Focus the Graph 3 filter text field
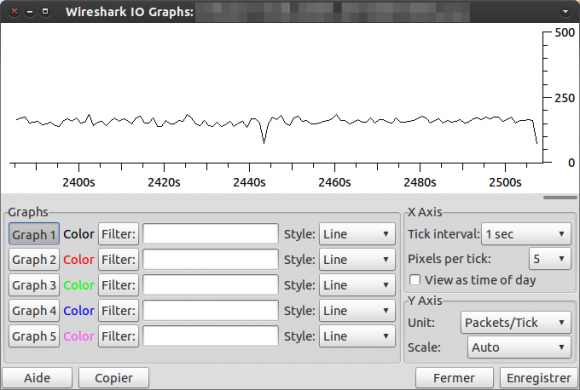This screenshot has width=580, height=390. [x=210, y=285]
